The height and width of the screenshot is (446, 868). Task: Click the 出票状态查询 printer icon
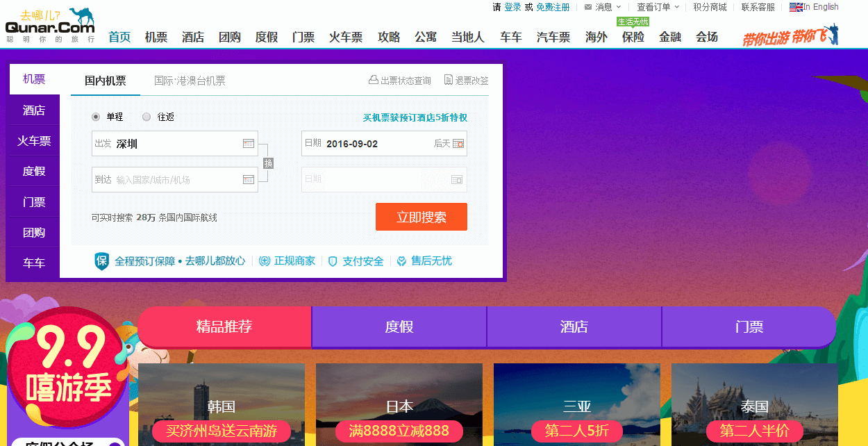(x=375, y=80)
